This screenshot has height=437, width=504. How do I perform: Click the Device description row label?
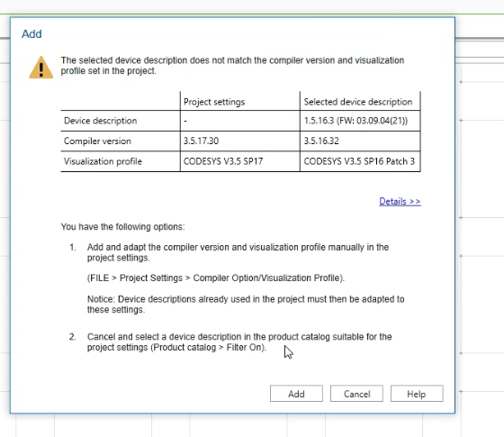[x=100, y=121]
